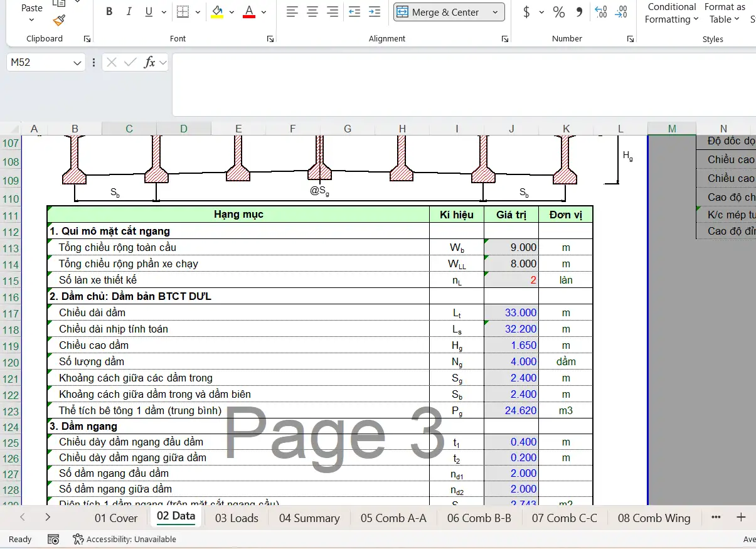Select cell 'Chiều cao dầm'
The image size is (756, 549).
(x=238, y=345)
